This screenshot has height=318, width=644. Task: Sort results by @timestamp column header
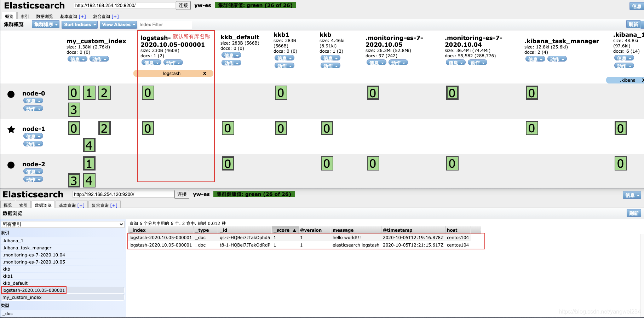point(413,230)
